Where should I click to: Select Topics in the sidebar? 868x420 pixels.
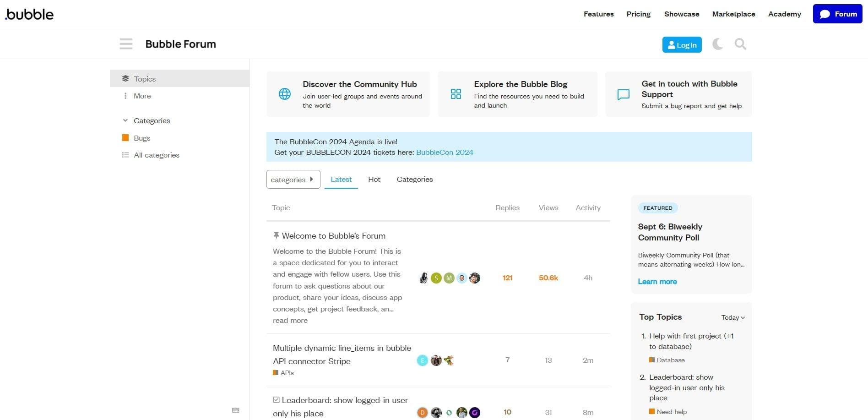click(x=180, y=79)
